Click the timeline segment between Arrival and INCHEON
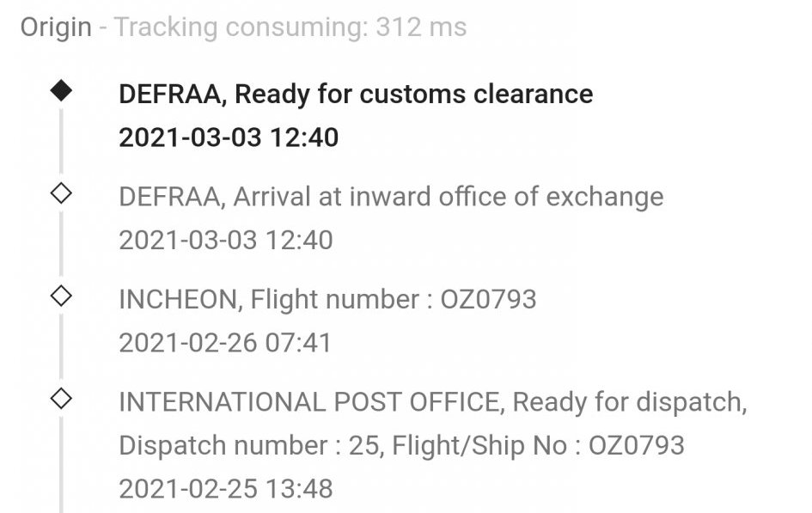The height and width of the screenshot is (513, 812). coord(61,244)
